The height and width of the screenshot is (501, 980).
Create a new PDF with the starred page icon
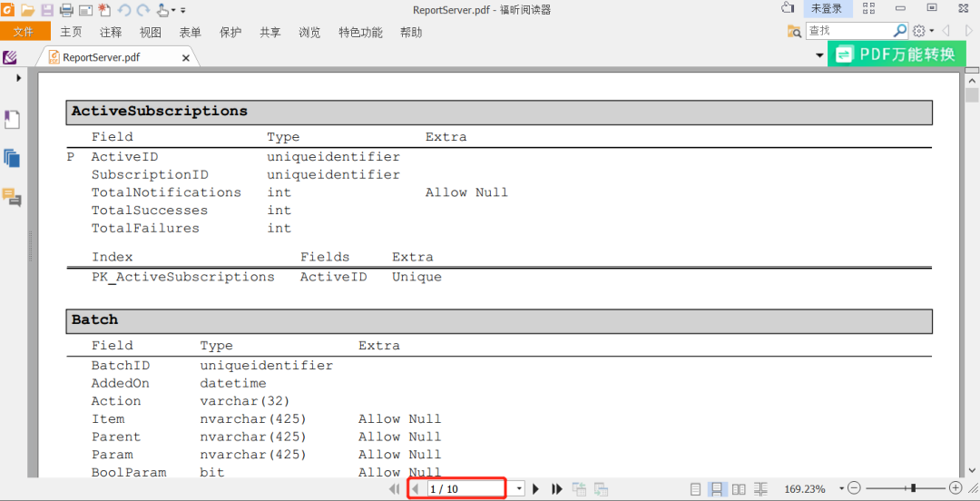coord(104,10)
